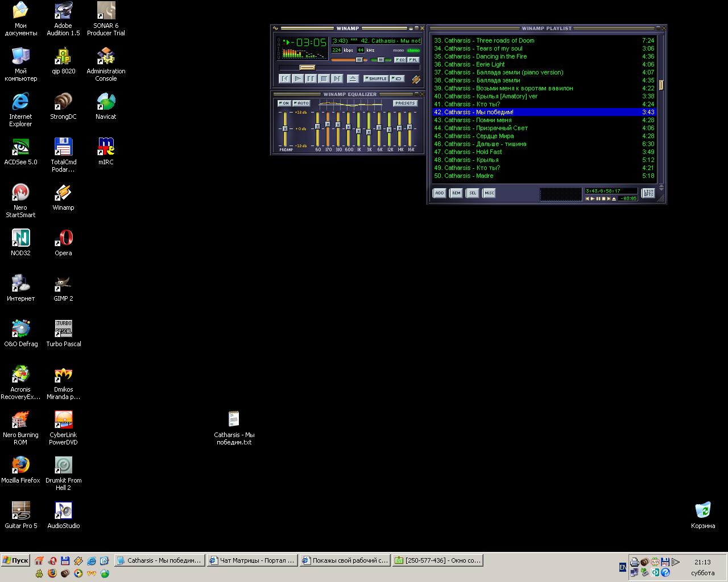The height and width of the screenshot is (582, 728).
Task: Select track 36 Eerie Light
Action: tap(544, 64)
